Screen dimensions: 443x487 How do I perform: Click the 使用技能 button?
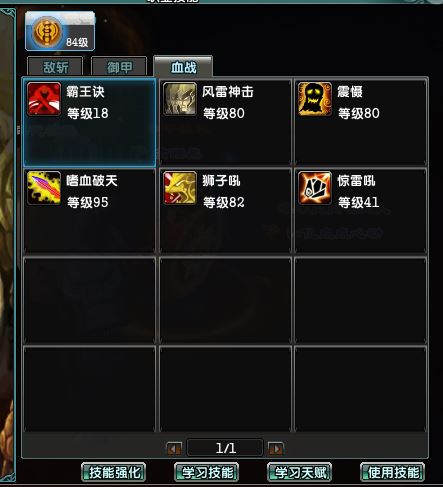pos(392,472)
